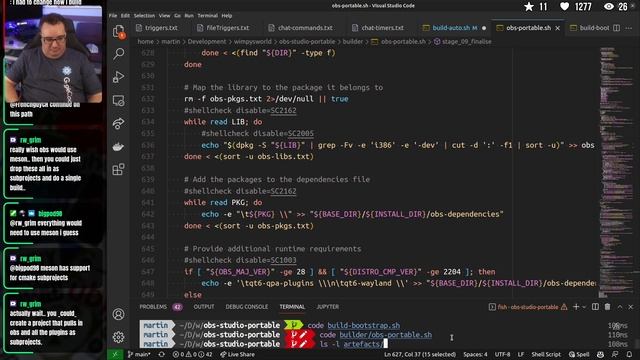Maximize the panel size chevron
This screenshot has height=360, width=640.
pyautogui.click(x=620, y=307)
